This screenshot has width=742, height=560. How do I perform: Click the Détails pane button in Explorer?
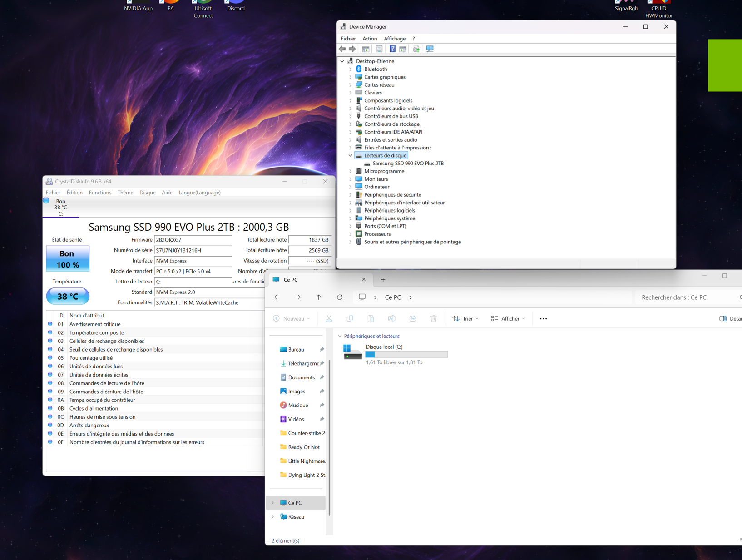(730, 319)
